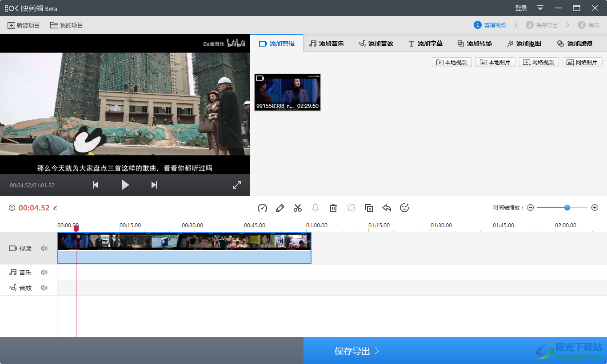The image size is (607, 364).
Task: Click the 音效 track label
Action: [25, 288]
